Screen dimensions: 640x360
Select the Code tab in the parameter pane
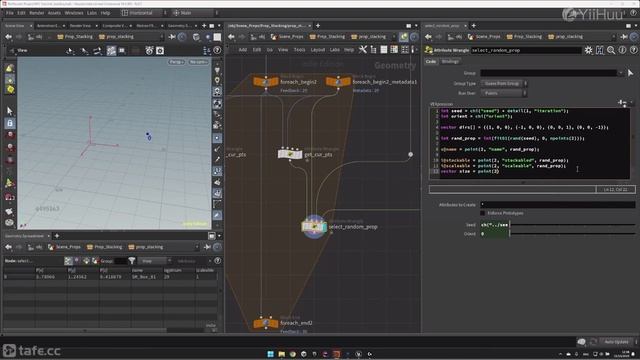[x=431, y=62]
